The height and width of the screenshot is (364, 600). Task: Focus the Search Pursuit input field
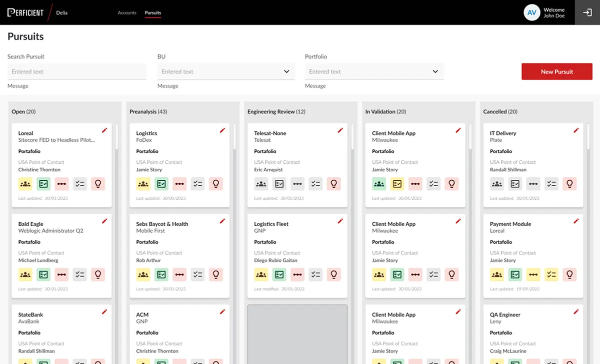[76, 71]
